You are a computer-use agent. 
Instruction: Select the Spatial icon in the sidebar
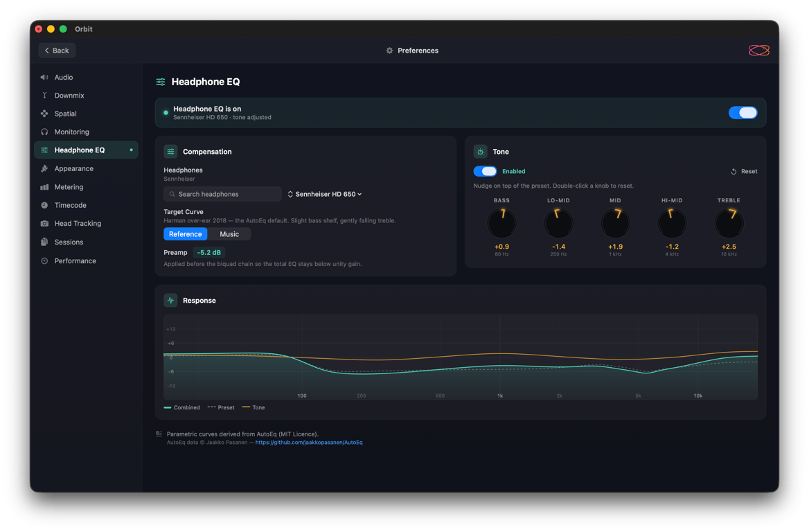(44, 114)
